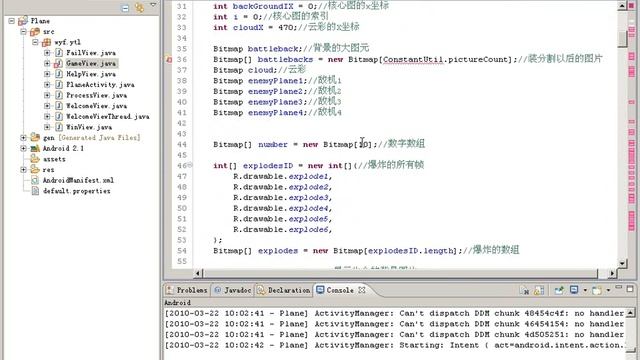
Task: Toggle code folding at line 46
Action: pos(190,165)
